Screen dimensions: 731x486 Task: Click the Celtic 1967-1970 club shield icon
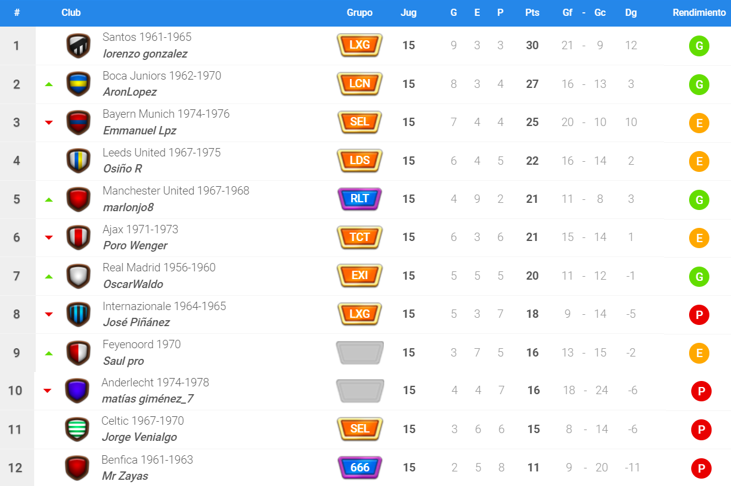tap(78, 428)
